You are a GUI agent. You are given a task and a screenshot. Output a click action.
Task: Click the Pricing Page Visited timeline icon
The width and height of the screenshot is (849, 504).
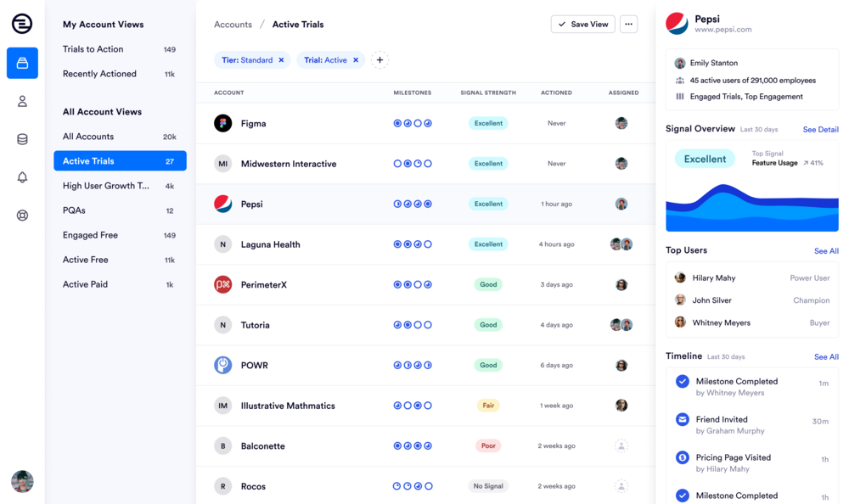683,457
